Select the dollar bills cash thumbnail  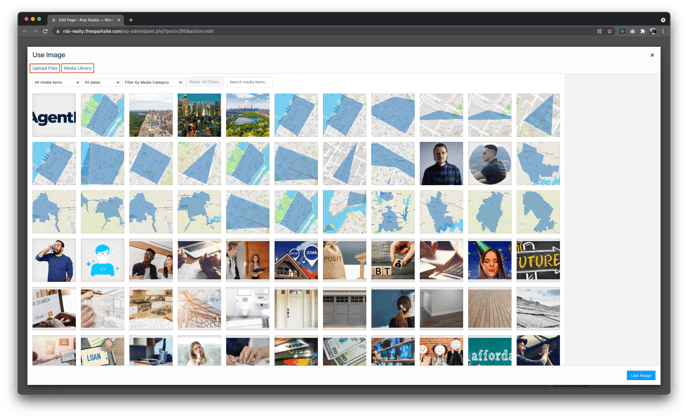click(344, 350)
